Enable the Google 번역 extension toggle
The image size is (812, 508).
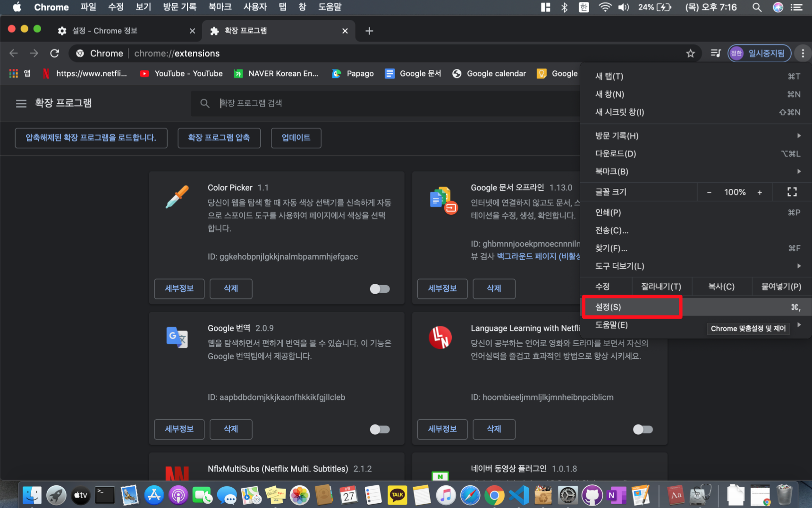click(380, 430)
